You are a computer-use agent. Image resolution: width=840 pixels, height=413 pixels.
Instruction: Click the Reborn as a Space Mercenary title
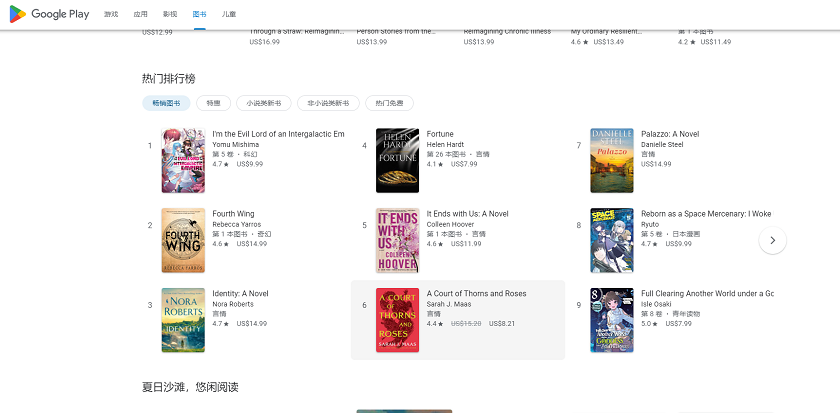click(x=707, y=214)
